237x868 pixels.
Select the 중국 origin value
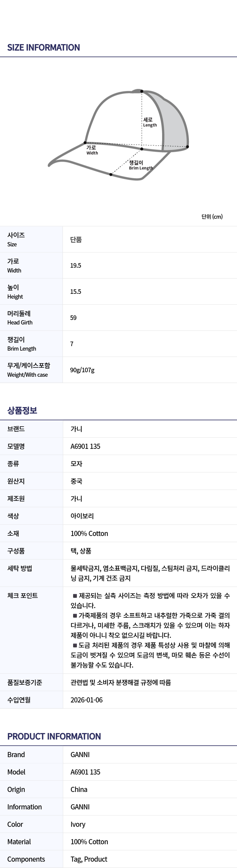[x=76, y=481]
